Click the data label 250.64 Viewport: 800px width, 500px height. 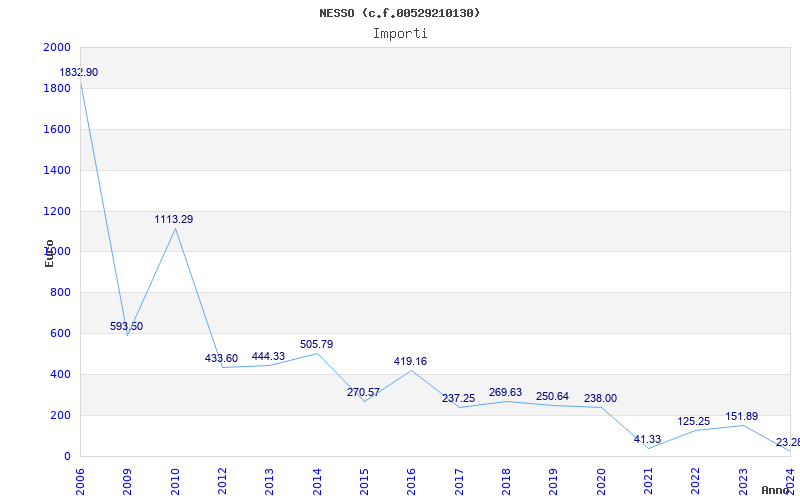point(553,396)
